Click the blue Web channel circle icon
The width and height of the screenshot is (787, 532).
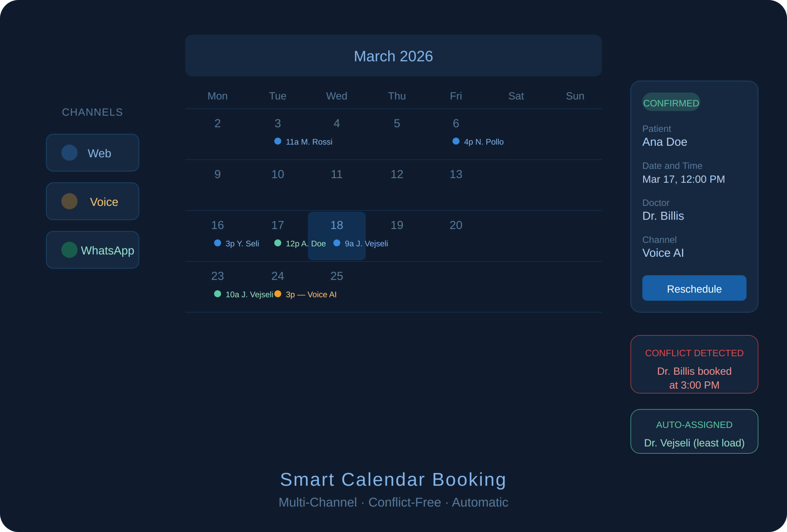[69, 153]
